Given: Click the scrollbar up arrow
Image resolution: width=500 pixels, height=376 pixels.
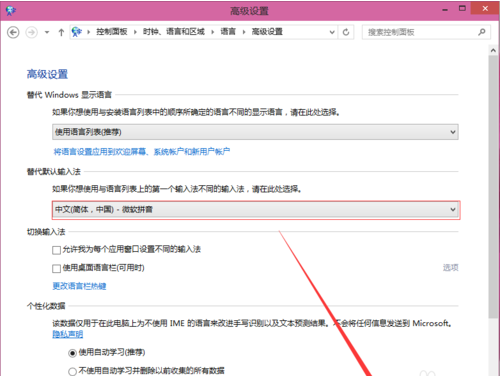Looking at the screenshot, I should point(493,50).
